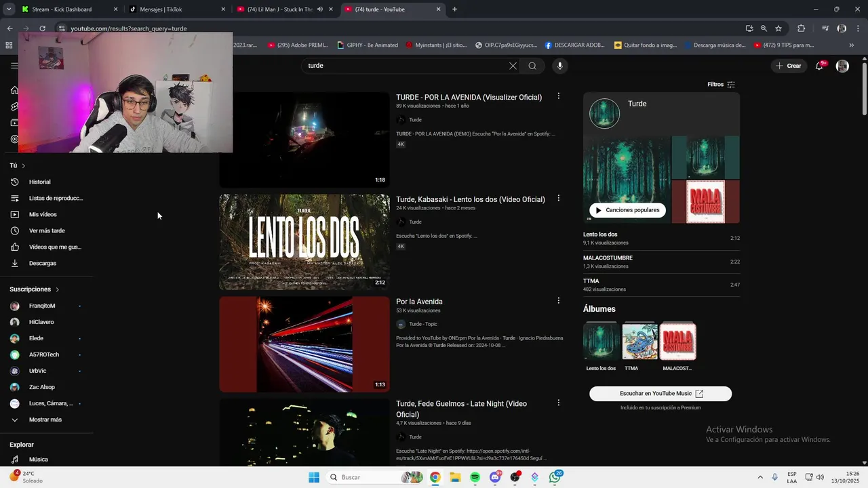
Task: Open options menu for Late Night video
Action: 559,403
